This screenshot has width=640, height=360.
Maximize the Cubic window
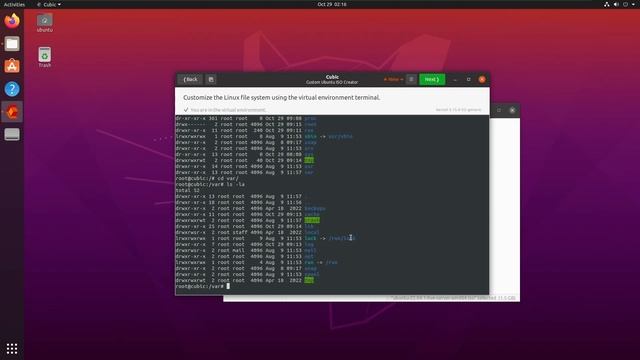(469, 80)
